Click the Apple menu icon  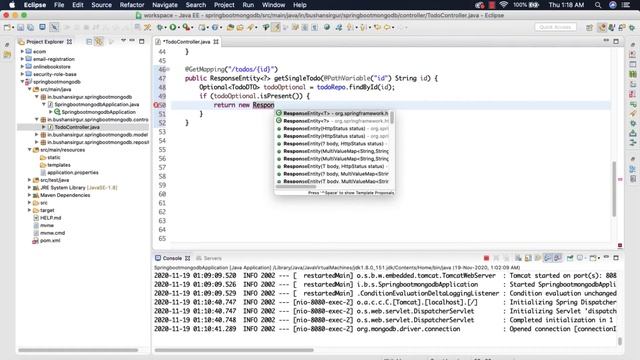[x=12, y=5]
